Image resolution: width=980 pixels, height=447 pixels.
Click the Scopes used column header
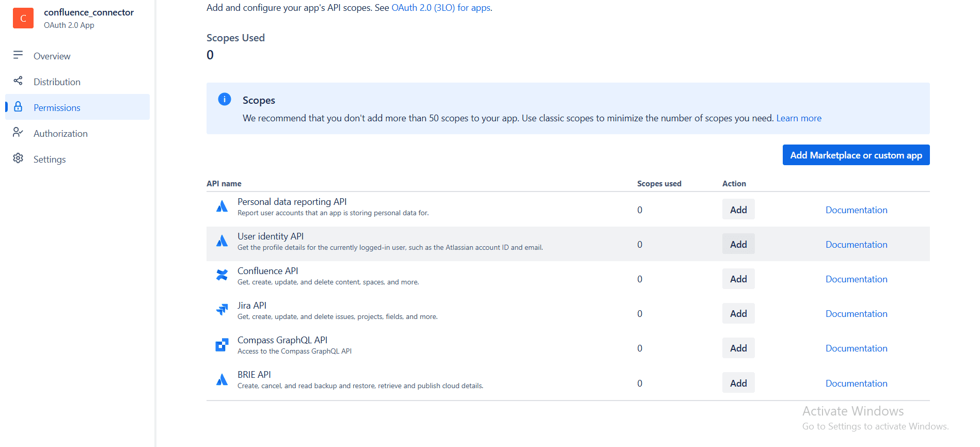pyautogui.click(x=659, y=184)
